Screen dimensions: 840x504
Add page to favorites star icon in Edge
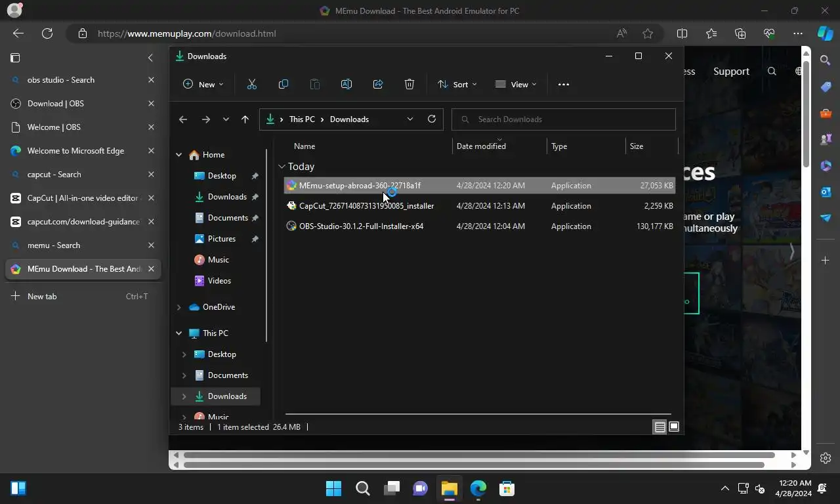[648, 33]
